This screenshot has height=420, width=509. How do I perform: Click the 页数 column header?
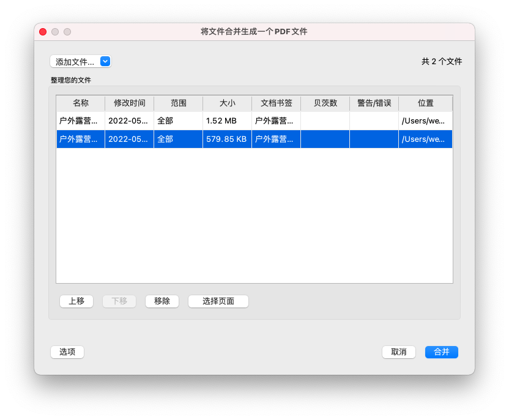tap(325, 103)
